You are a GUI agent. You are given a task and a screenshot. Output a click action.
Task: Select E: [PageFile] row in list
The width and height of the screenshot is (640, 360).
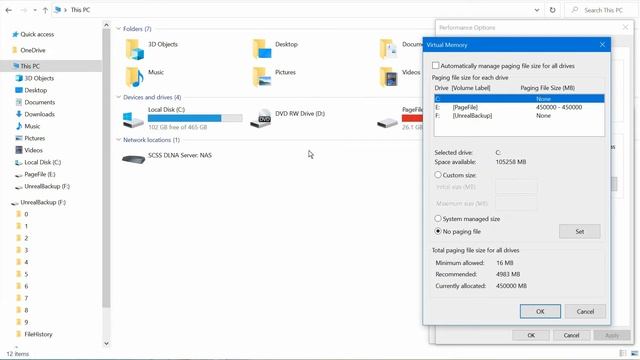519,107
